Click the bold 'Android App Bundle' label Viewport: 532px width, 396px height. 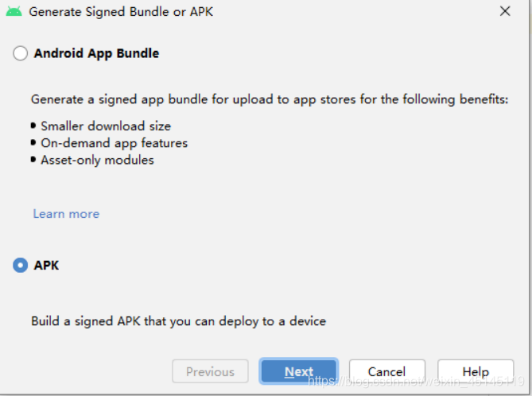pos(96,53)
